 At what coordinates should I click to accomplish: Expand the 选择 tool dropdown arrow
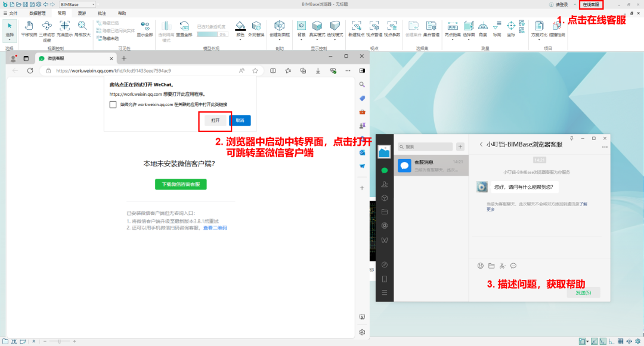[x=10, y=40]
